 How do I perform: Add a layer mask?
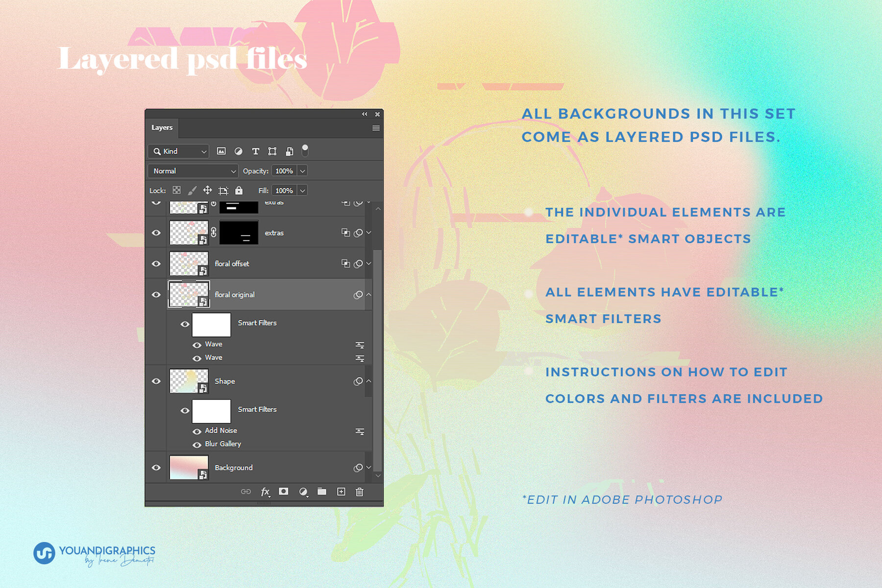pos(284,492)
